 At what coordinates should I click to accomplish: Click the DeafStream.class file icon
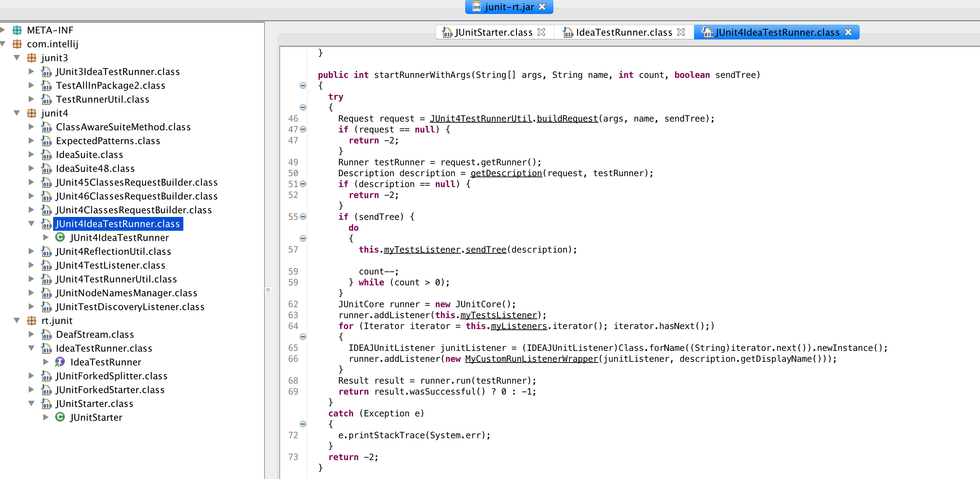(x=47, y=334)
